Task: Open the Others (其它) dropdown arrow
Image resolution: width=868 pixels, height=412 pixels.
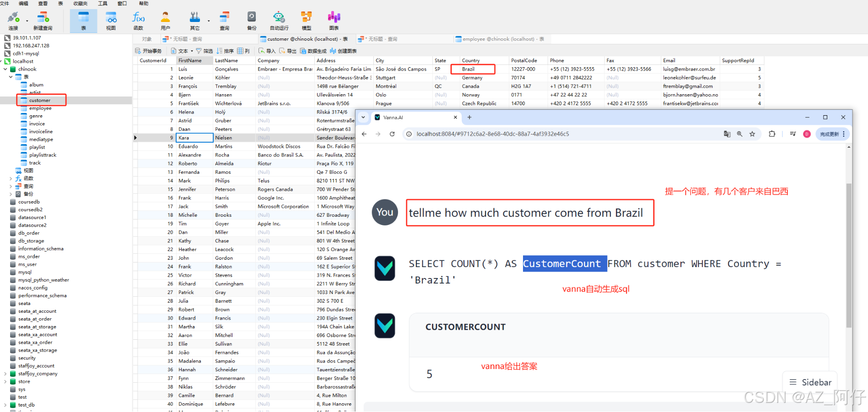Action: [x=209, y=21]
